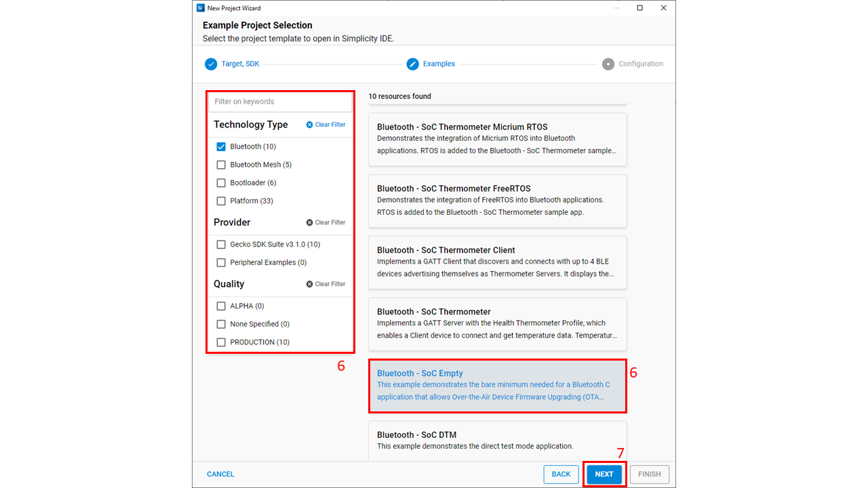Click the 10 resources found text
Viewport: 868px width, 488px height.
point(399,96)
